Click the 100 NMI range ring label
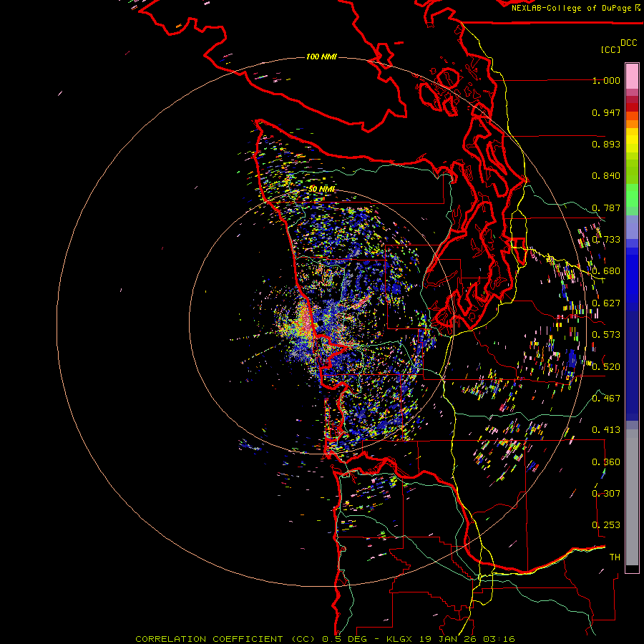Screen dimensions: 644x644 coord(321,57)
